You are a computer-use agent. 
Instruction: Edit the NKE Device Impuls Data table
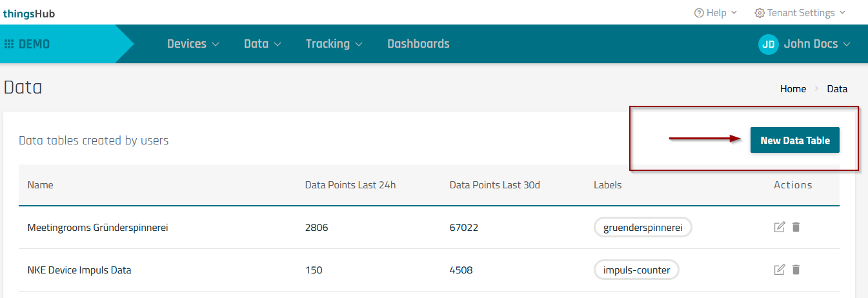pyautogui.click(x=780, y=270)
